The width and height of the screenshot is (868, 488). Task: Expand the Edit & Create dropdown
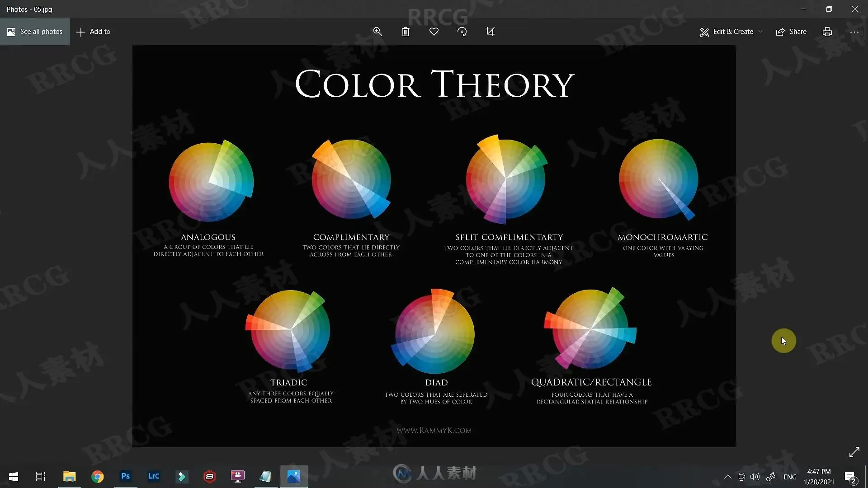pyautogui.click(x=731, y=32)
